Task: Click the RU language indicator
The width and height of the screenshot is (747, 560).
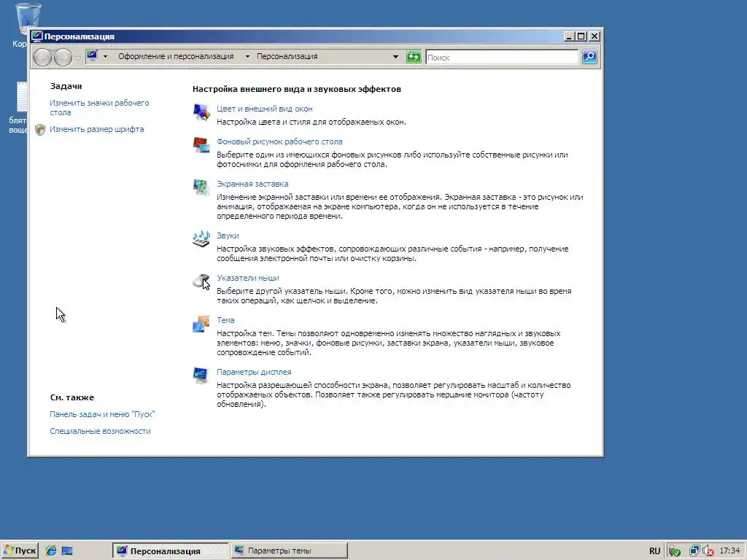Action: click(x=654, y=551)
